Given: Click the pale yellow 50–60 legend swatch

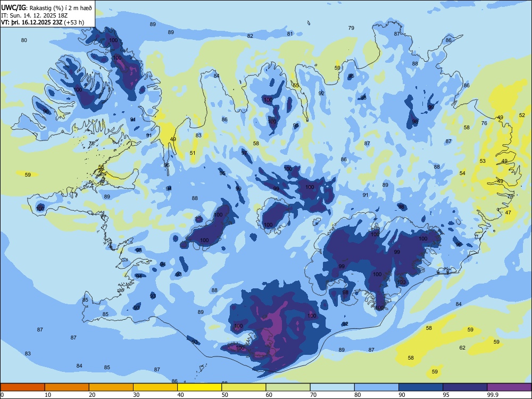Looking at the screenshot, I should (x=244, y=387).
